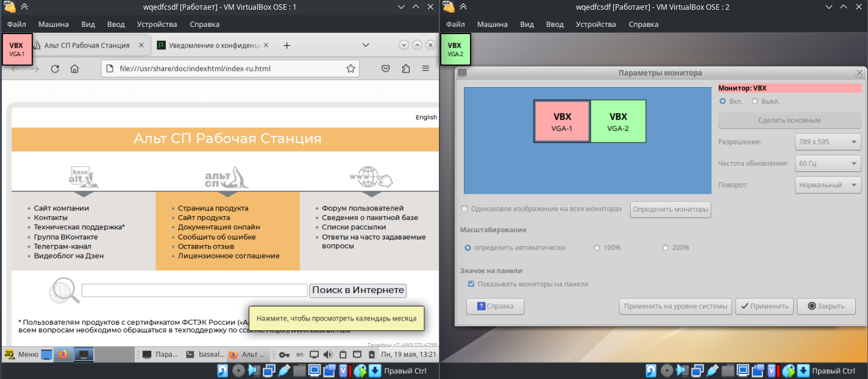This screenshot has height=379, width=868.
Task: Open the Pocket save icon in Firefox
Action: (386, 69)
